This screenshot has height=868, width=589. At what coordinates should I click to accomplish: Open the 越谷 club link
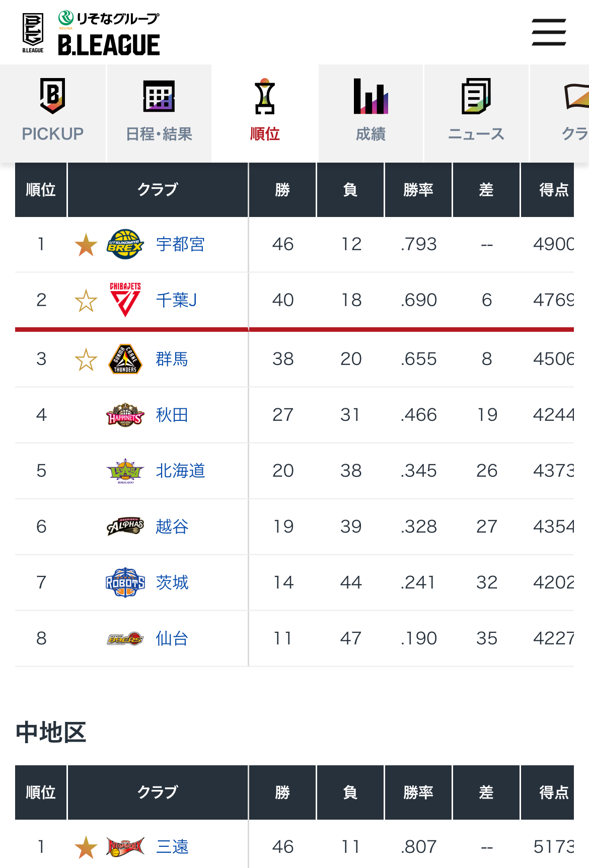(172, 527)
